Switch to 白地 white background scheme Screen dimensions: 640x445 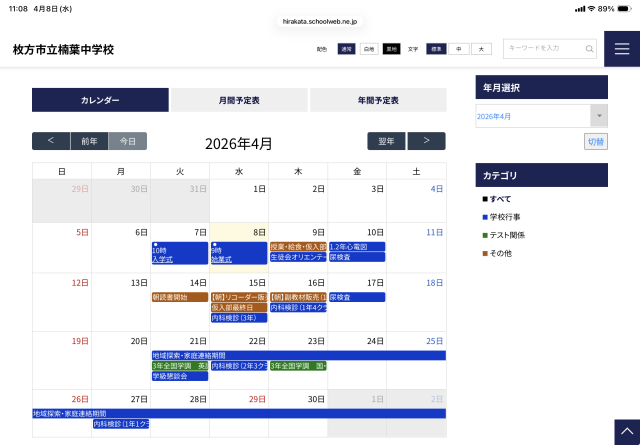369,49
